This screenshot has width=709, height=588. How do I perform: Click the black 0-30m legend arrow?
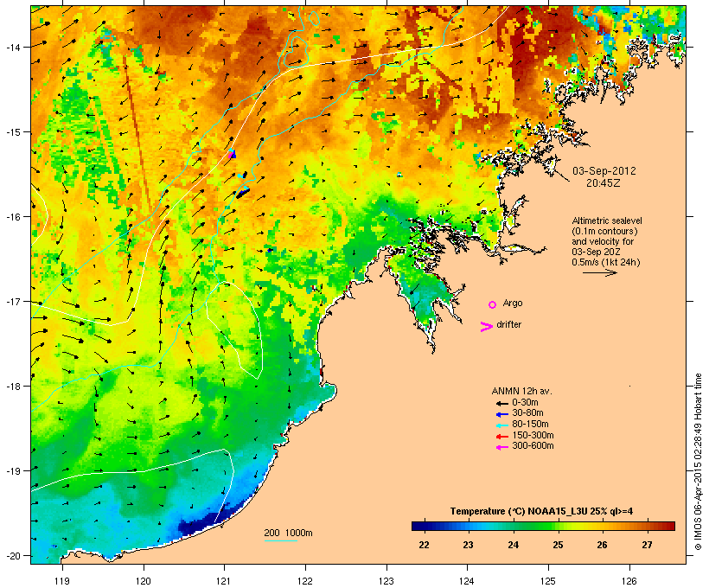point(501,404)
